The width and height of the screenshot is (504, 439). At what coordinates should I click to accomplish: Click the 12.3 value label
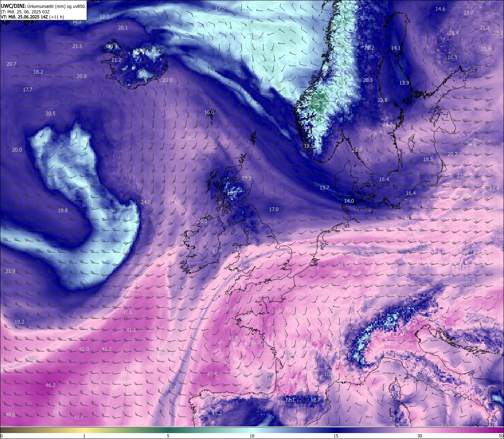[104, 17]
